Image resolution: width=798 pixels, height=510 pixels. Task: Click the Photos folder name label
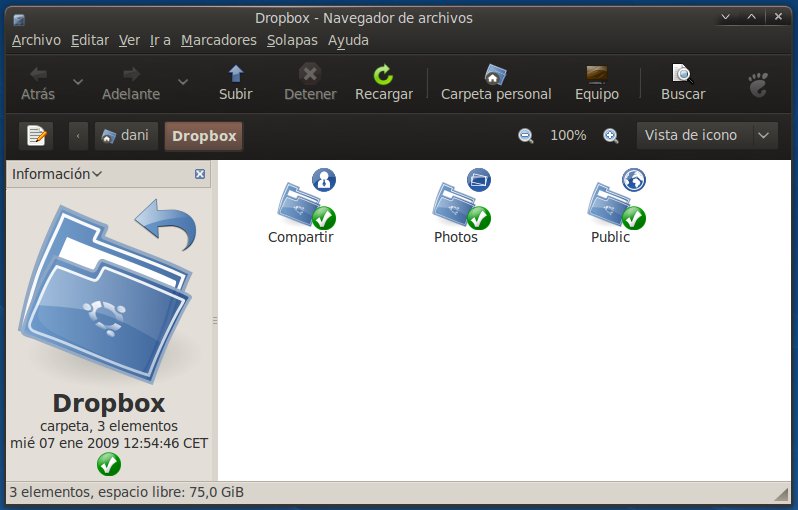click(455, 237)
